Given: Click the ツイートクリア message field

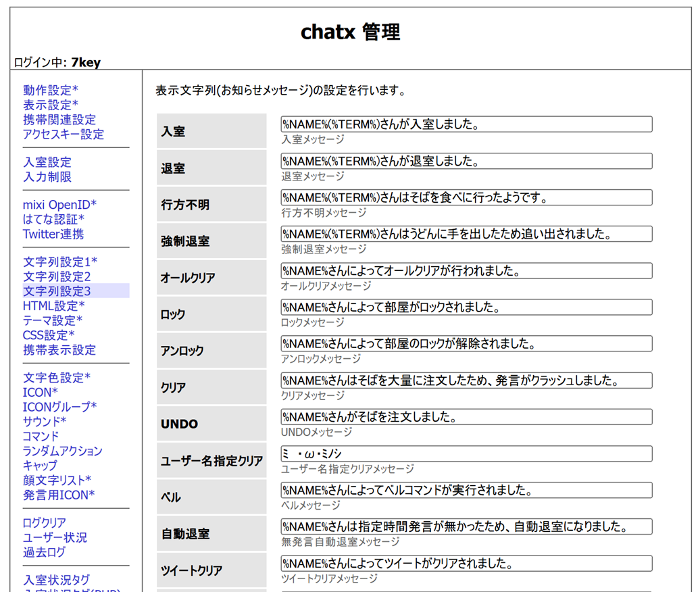Looking at the screenshot, I should pyautogui.click(x=466, y=563).
